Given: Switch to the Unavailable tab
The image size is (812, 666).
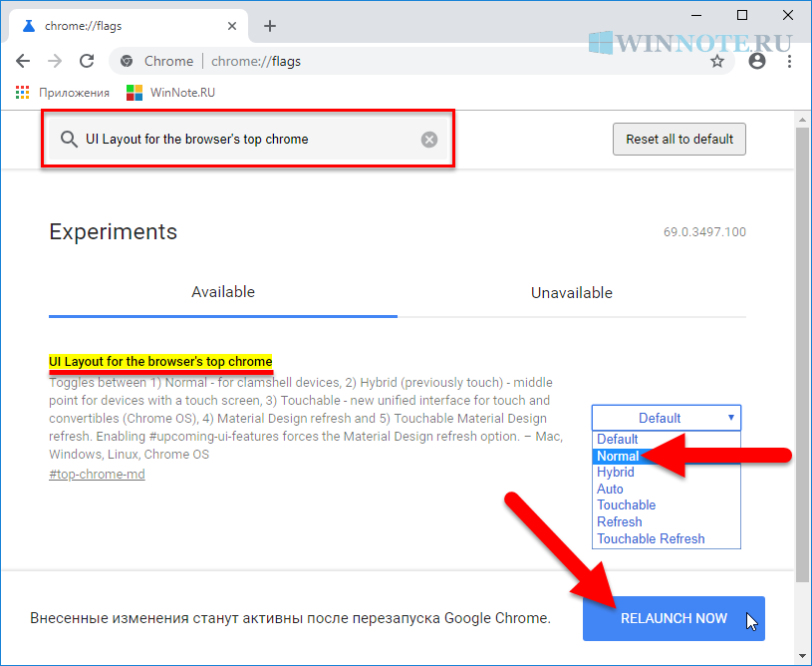Looking at the screenshot, I should (572, 293).
